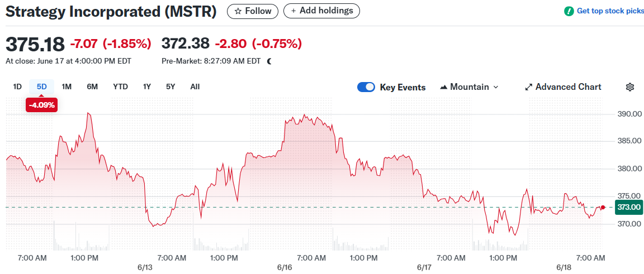Toggle the Key Events switch

366,87
